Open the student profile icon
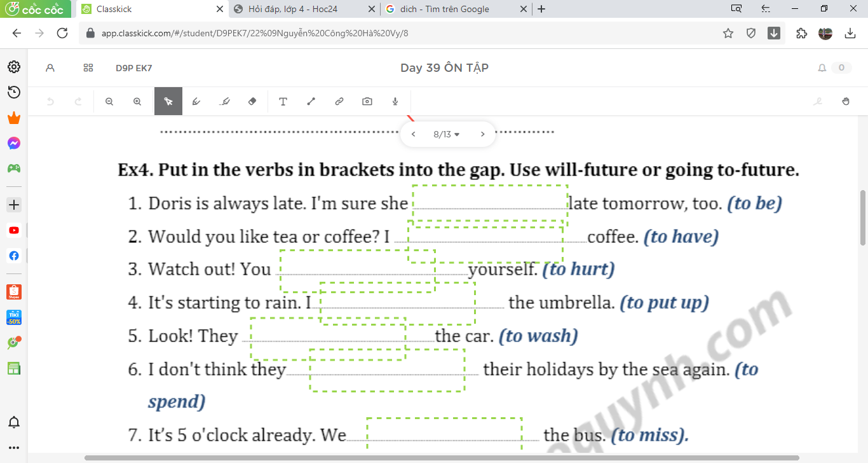The width and height of the screenshot is (868, 463). coord(50,68)
